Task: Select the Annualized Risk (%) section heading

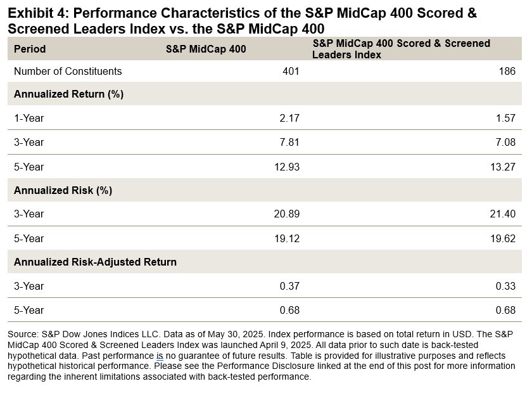Action: (x=63, y=190)
